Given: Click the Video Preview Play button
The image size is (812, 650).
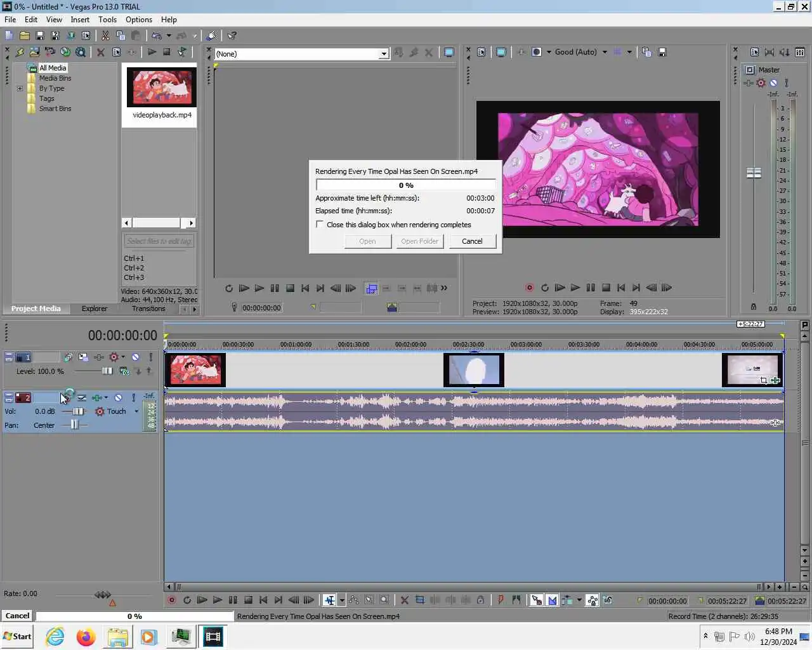Looking at the screenshot, I should point(575,288).
